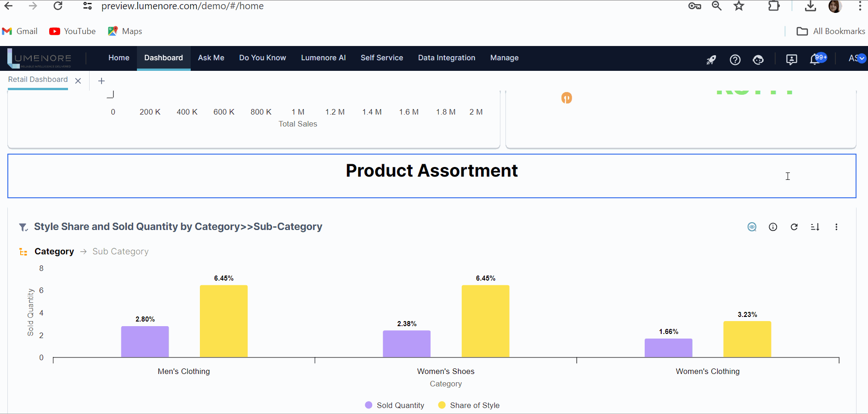This screenshot has height=414, width=868.
Task: Open the help question mark icon
Action: pyautogui.click(x=735, y=60)
